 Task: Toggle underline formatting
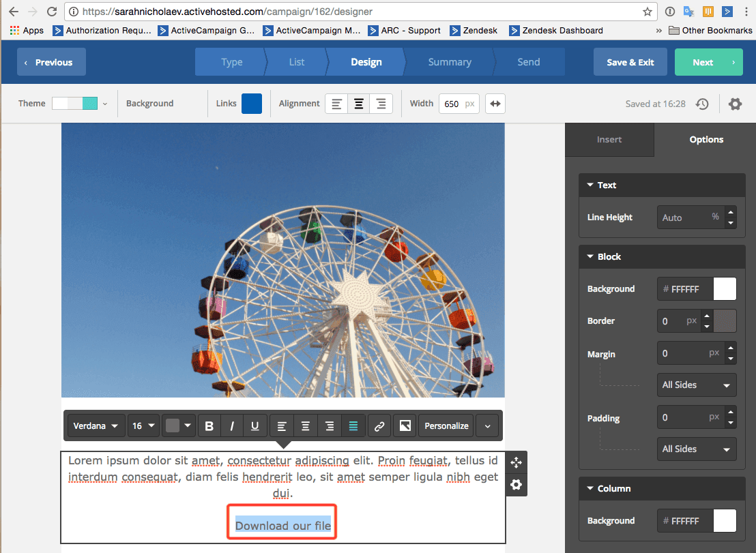pyautogui.click(x=255, y=426)
